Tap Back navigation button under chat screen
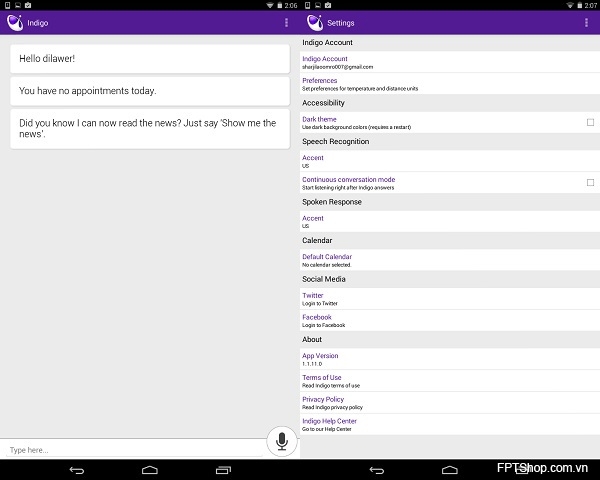 (77, 470)
